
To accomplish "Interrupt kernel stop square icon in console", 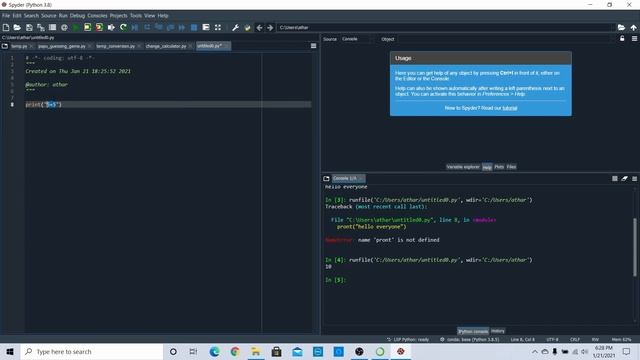I will (615, 178).
